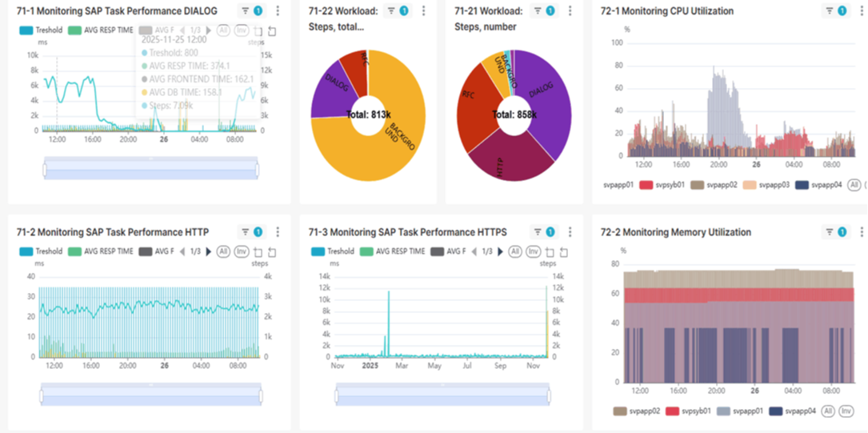Select All series in CPU Utilization legend
This screenshot has width=868, height=433.
coord(854,185)
